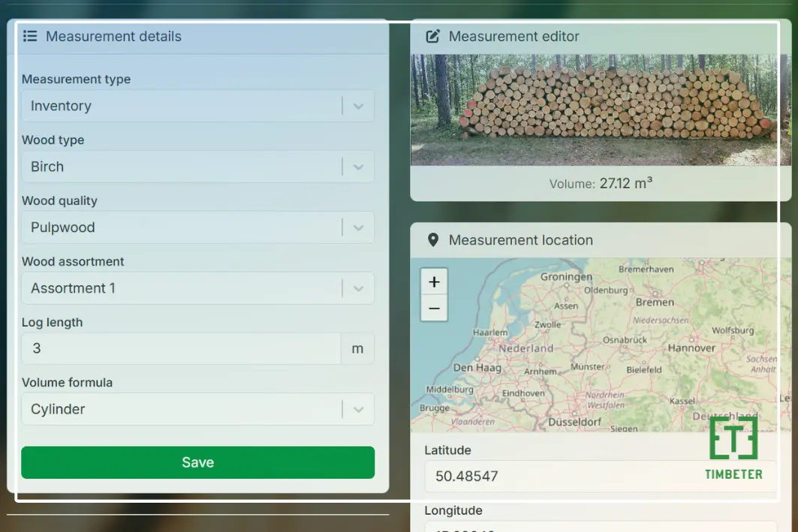Open the log pile photo
Image resolution: width=798 pixels, height=532 pixels.
tap(601, 110)
